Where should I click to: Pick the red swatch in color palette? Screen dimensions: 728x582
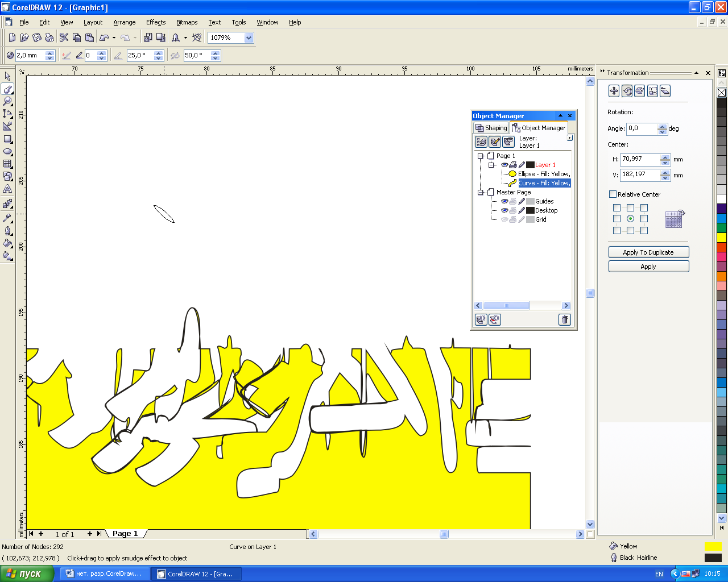[x=722, y=247]
